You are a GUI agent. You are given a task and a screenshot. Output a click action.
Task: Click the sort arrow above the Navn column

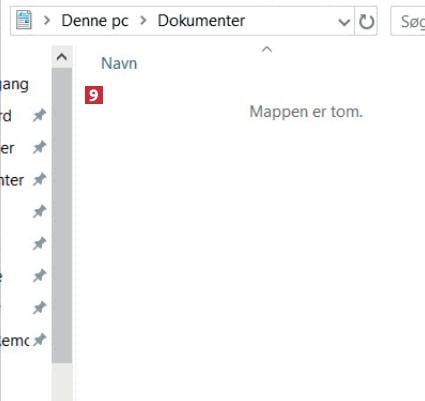click(x=267, y=50)
